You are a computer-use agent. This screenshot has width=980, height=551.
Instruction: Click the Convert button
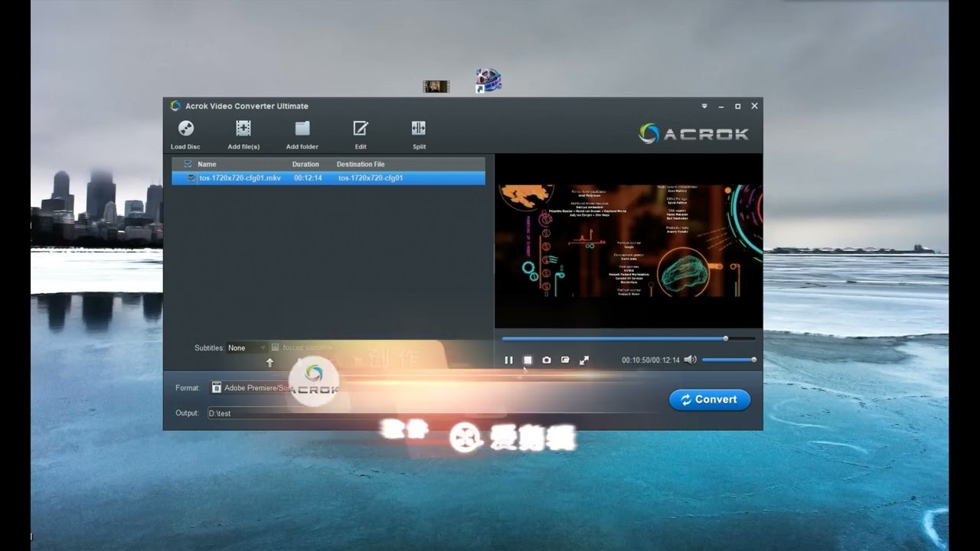[x=710, y=399]
